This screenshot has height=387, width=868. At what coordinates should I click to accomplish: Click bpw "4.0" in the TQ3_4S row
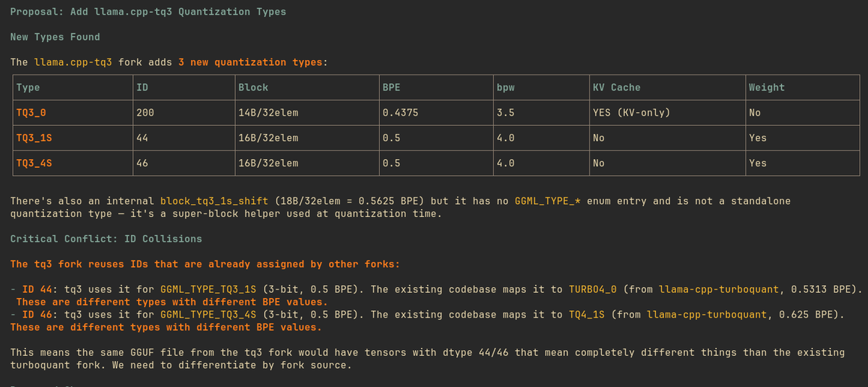click(x=506, y=163)
